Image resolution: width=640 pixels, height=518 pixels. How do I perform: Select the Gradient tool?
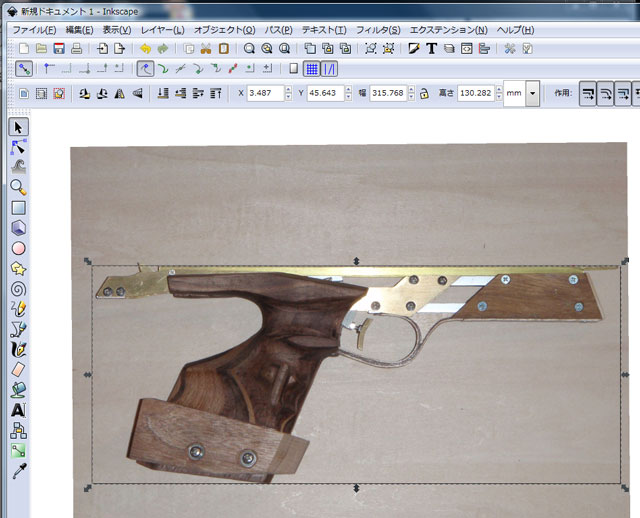point(18,451)
